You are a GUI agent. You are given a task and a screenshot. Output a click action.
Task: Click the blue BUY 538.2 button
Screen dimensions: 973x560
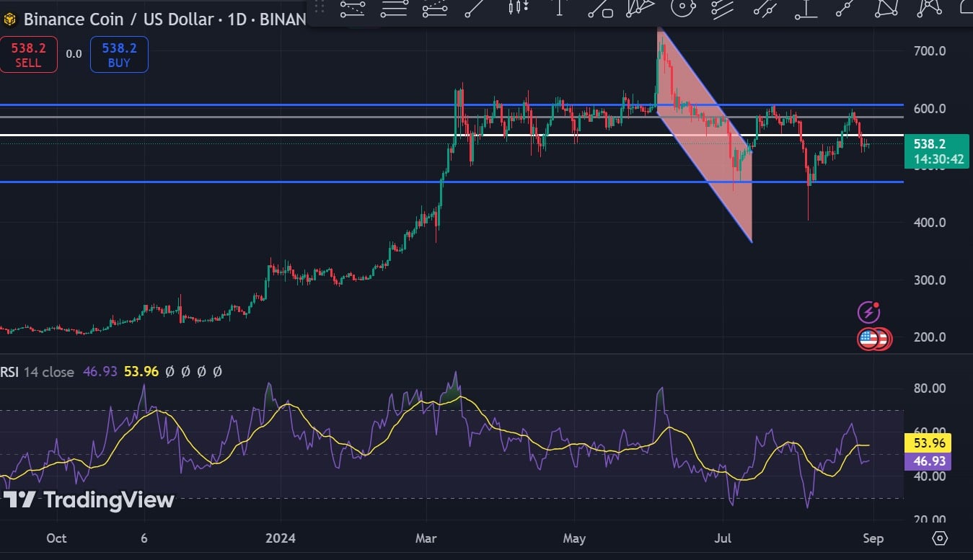(119, 54)
